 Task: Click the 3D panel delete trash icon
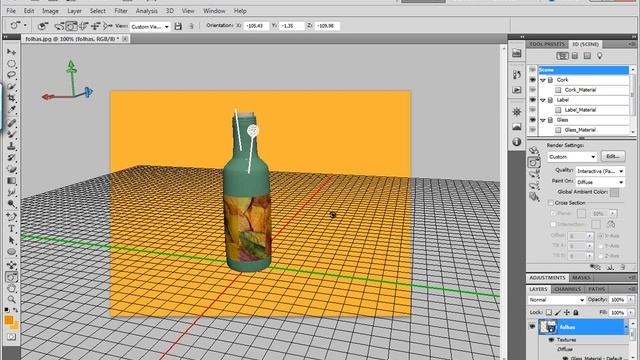point(623,267)
